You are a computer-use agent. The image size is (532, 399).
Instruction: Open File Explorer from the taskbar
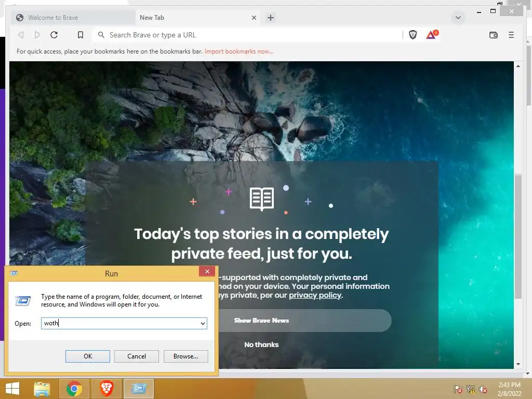click(42, 389)
